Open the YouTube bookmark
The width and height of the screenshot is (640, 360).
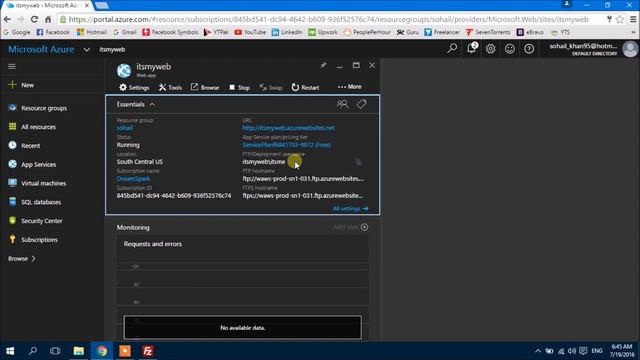[x=250, y=32]
